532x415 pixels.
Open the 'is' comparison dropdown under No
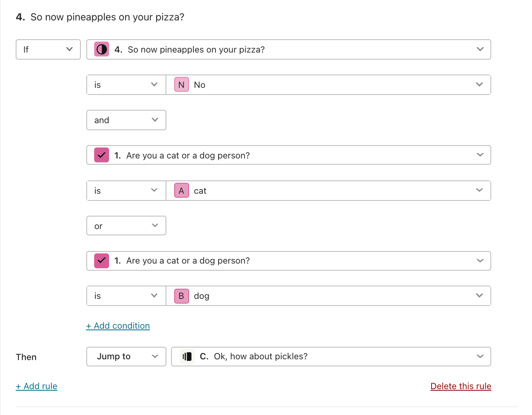click(x=126, y=85)
